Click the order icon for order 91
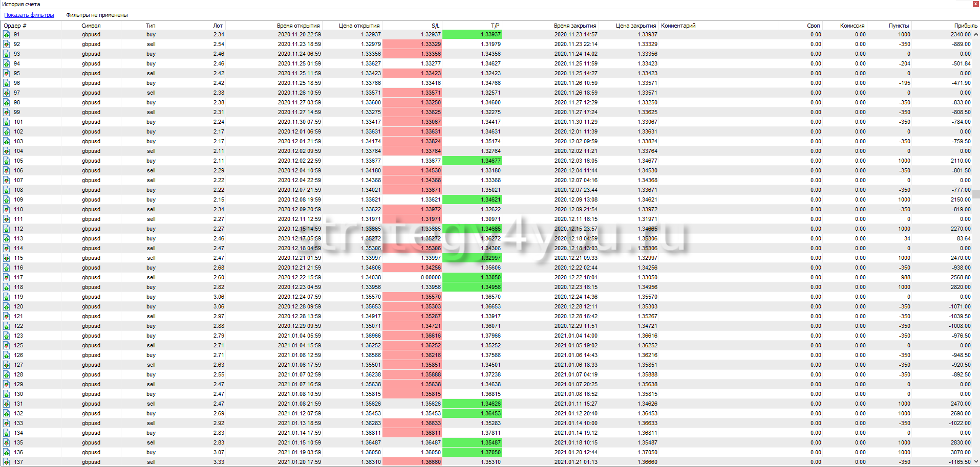The width and height of the screenshot is (980, 467). [x=7, y=35]
